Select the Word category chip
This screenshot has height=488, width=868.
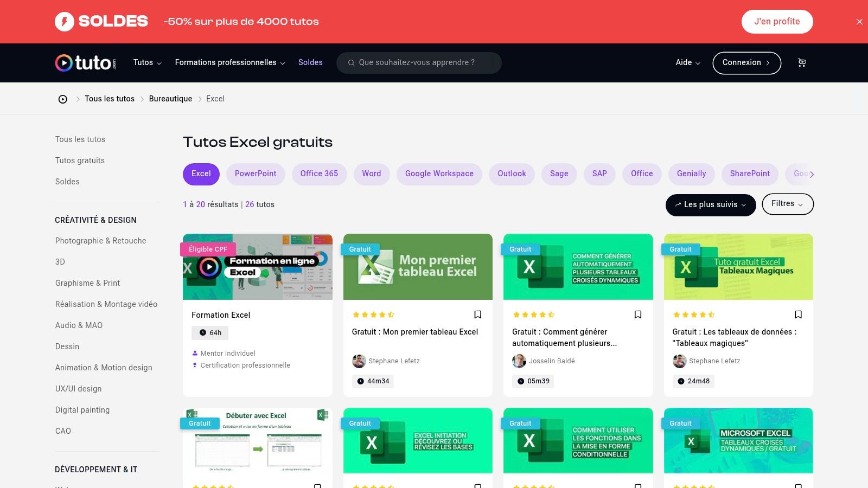pos(372,174)
